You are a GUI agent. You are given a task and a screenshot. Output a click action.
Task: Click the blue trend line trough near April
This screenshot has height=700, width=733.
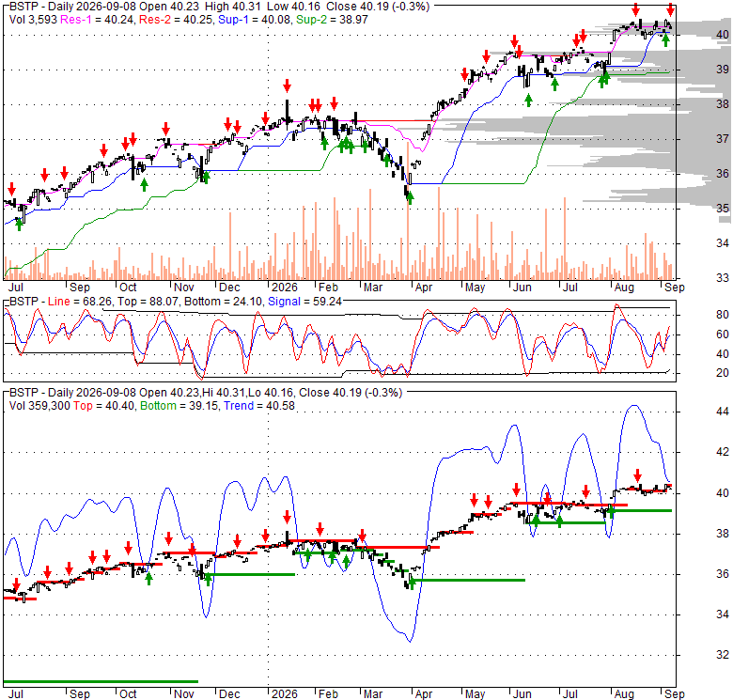click(410, 641)
